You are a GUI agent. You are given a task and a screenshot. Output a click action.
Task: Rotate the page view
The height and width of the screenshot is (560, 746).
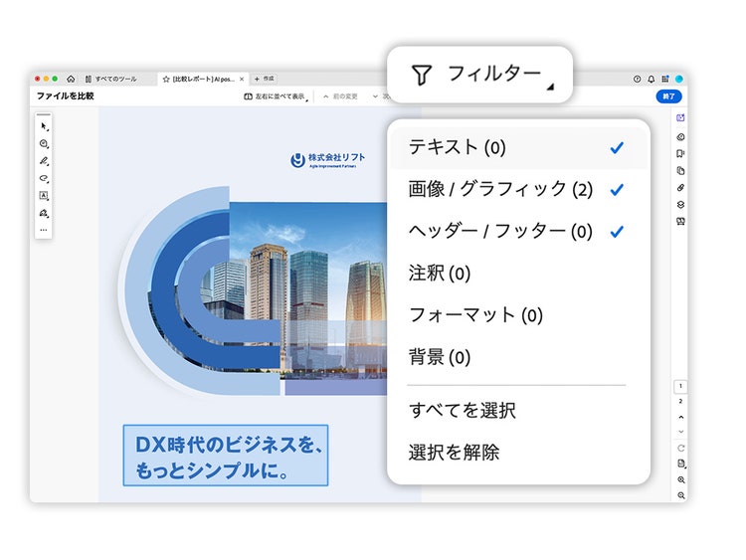(x=680, y=449)
